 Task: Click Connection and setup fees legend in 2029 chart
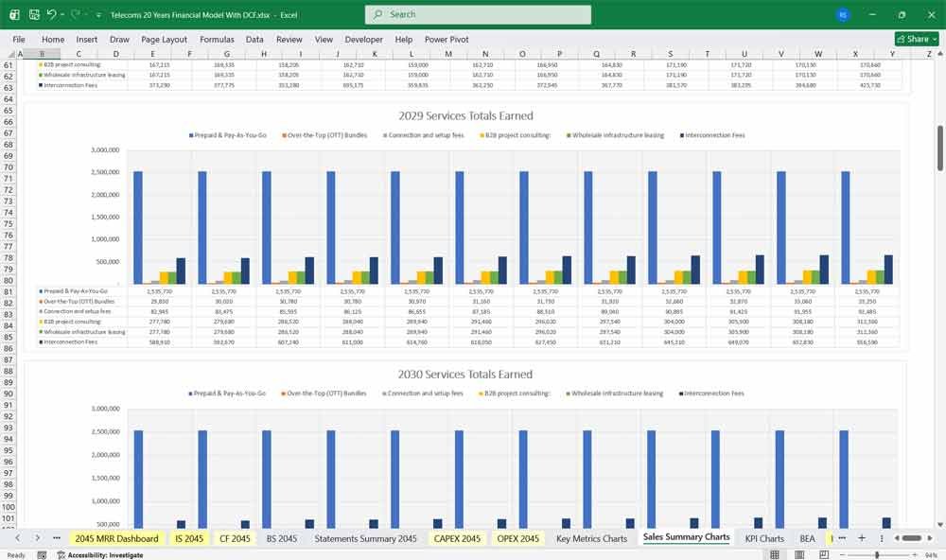424,135
